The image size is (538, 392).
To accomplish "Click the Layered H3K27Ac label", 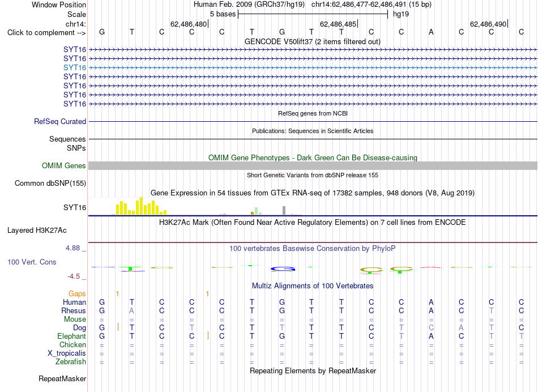I will pyautogui.click(x=37, y=231).
